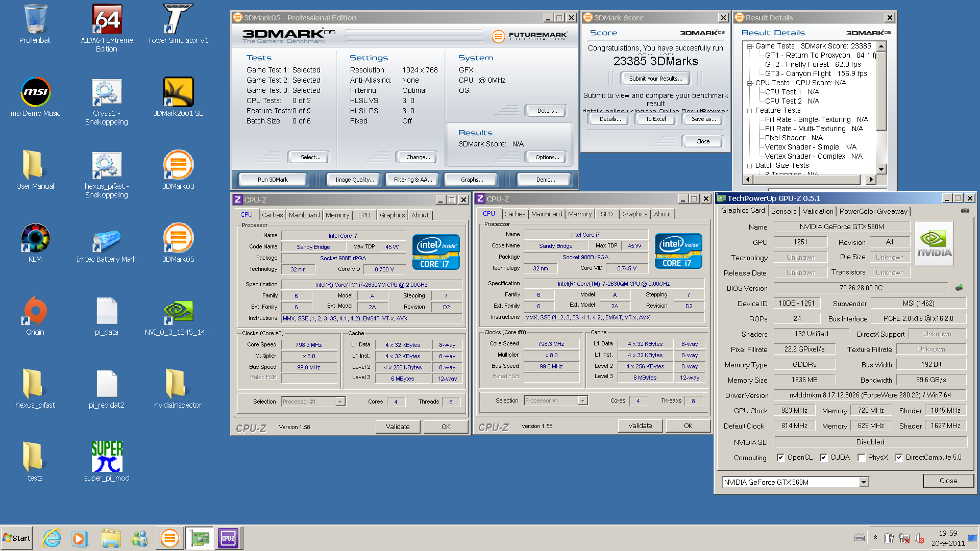
Task: Toggle OpenCL checkbox in GPU-Z
Action: click(x=780, y=458)
